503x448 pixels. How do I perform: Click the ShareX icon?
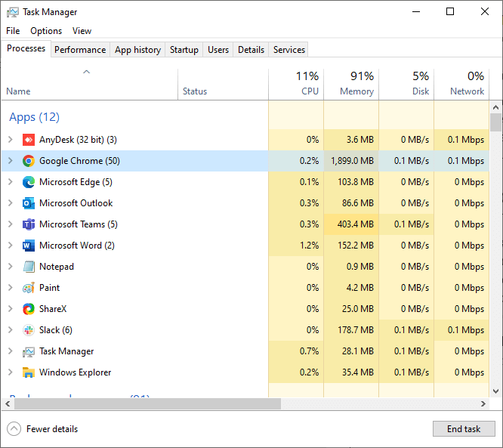click(29, 309)
